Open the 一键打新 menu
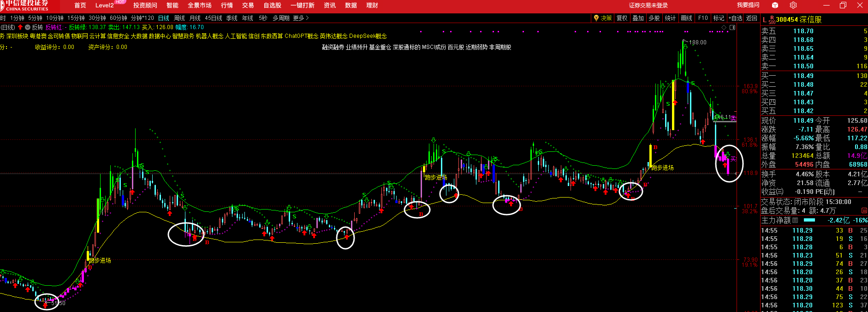 click(303, 6)
